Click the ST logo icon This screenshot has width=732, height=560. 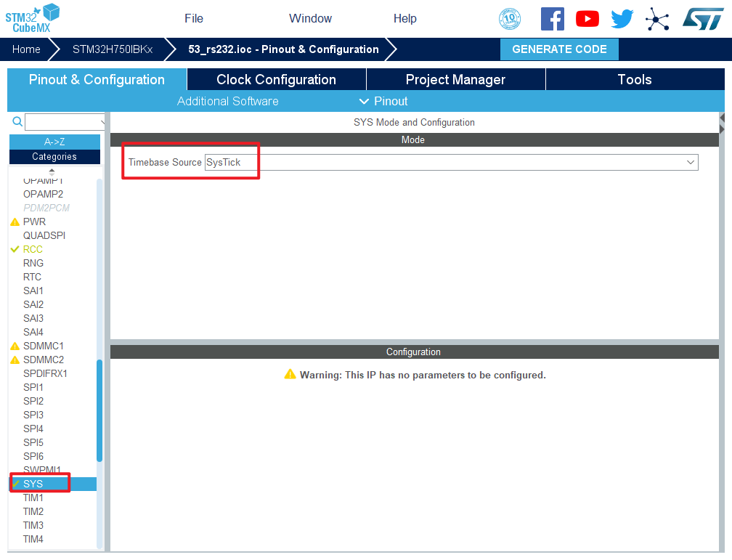coord(702,19)
